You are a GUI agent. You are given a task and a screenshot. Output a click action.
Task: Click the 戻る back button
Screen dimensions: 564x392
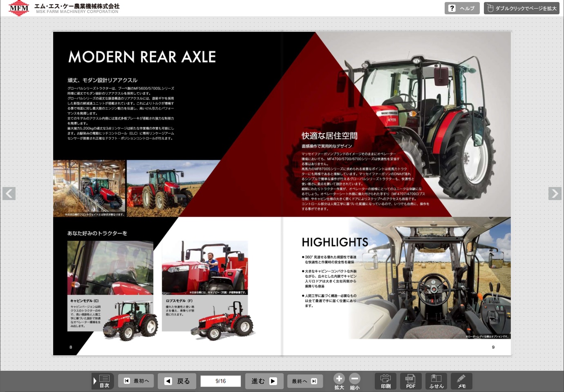click(x=177, y=381)
